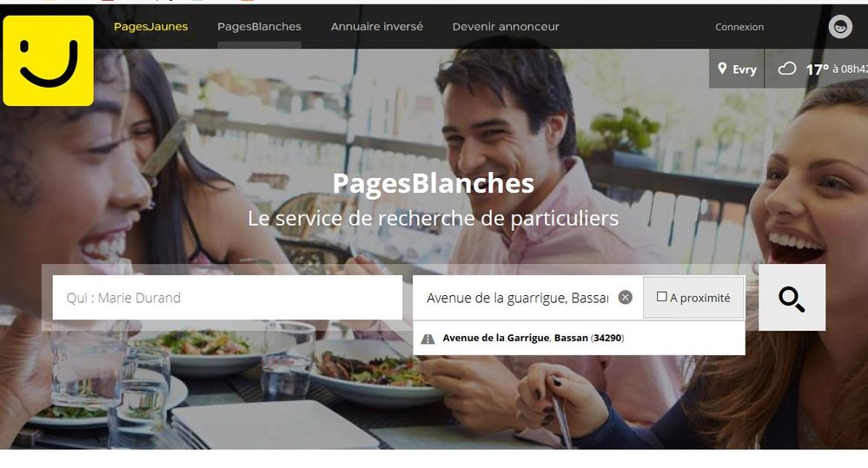The height and width of the screenshot is (468, 868).
Task: Click the 17° temperature display
Action: (817, 69)
